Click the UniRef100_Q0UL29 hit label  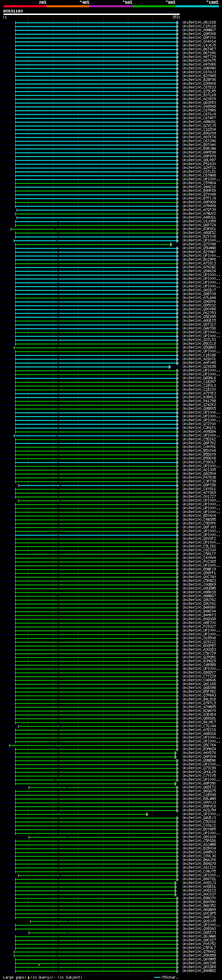coord(199,772)
